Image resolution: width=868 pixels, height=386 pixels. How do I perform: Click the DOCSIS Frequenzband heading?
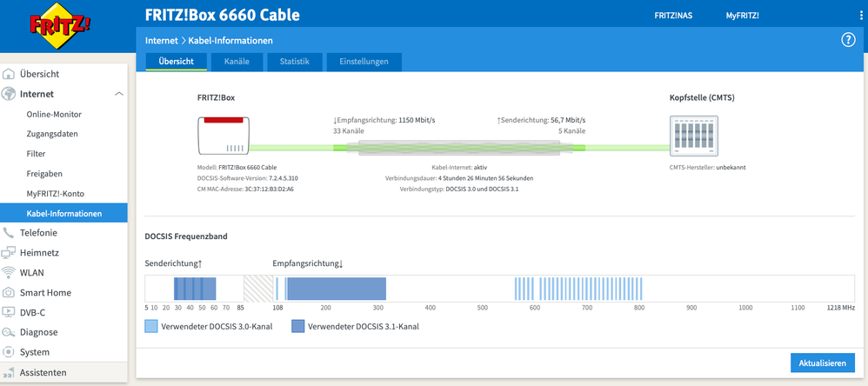pos(186,236)
